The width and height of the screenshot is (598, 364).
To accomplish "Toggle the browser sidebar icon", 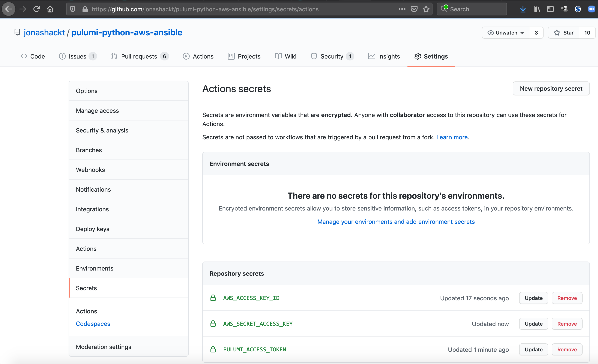I will coord(550,9).
